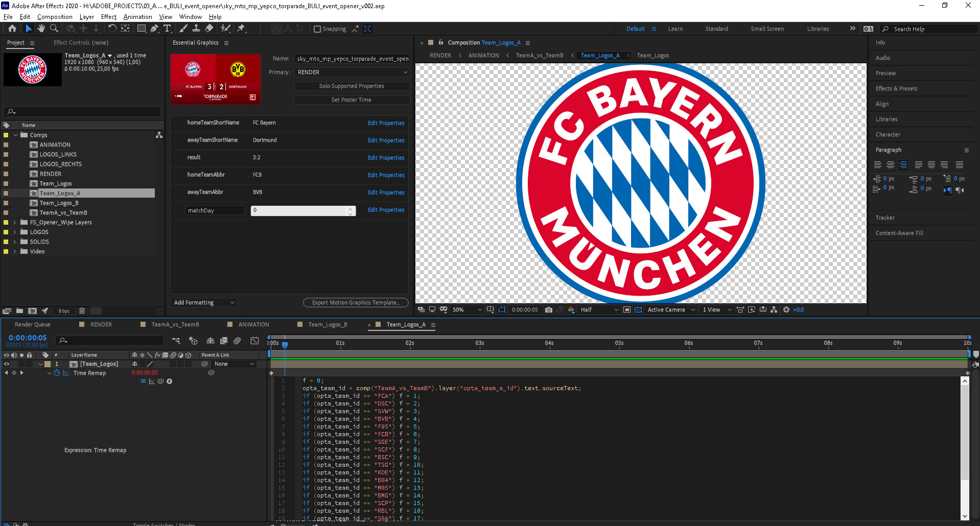Screen dimensions: 980x526
Task: Open the Active Camera dropdown
Action: pos(671,309)
